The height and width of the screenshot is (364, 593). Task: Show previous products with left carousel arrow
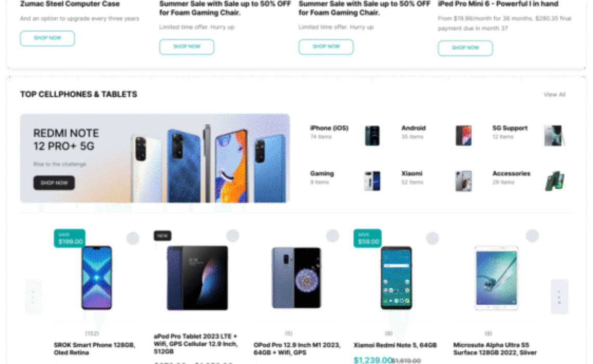click(33, 297)
